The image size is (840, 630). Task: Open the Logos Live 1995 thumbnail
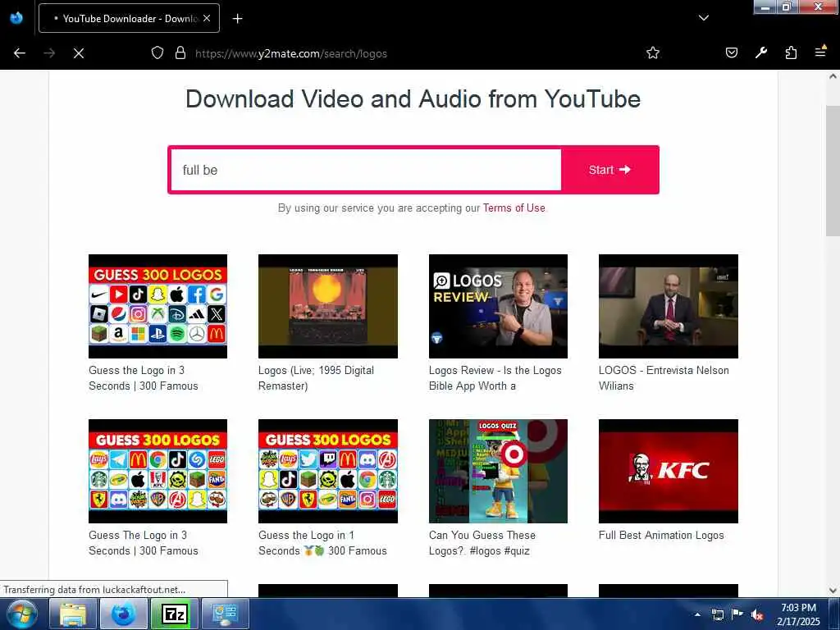coord(328,307)
